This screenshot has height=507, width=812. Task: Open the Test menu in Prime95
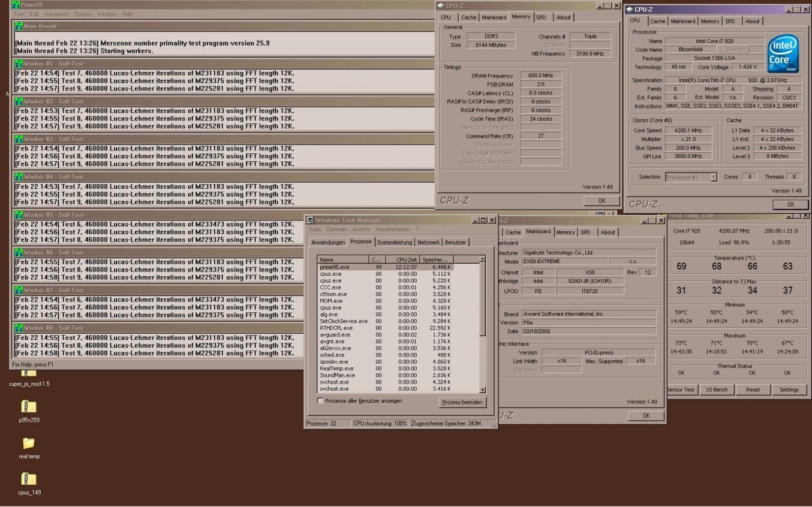19,14
